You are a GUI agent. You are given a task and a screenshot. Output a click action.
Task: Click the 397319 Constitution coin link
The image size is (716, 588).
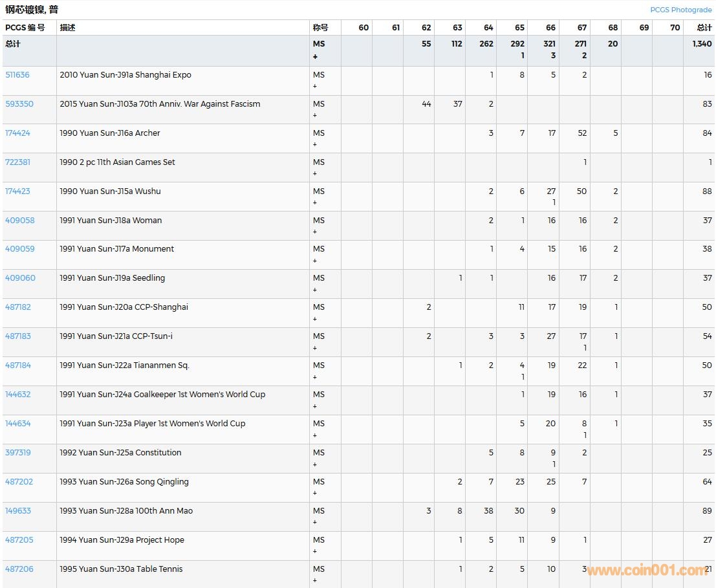pyautogui.click(x=18, y=453)
